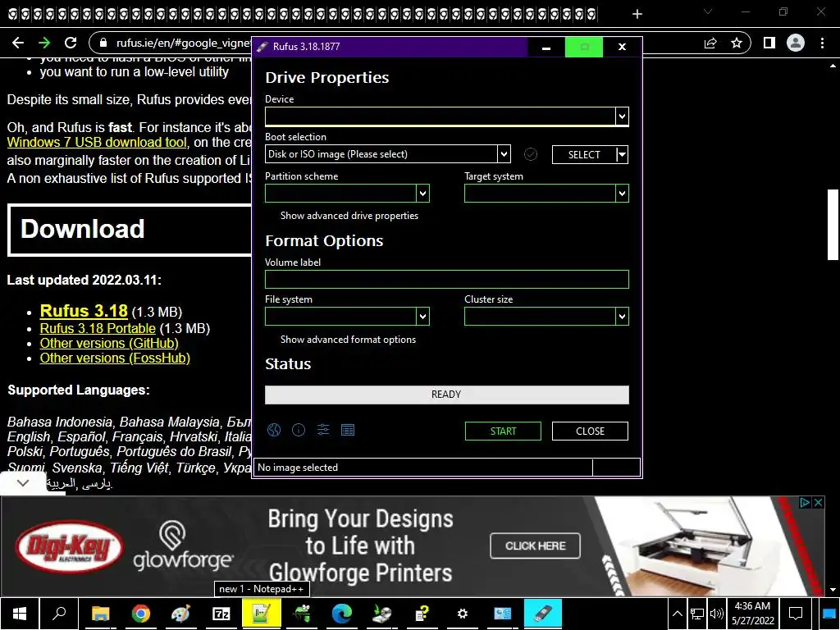
Task: Collapse the page overlay chevron at bottom left
Action: pyautogui.click(x=22, y=482)
